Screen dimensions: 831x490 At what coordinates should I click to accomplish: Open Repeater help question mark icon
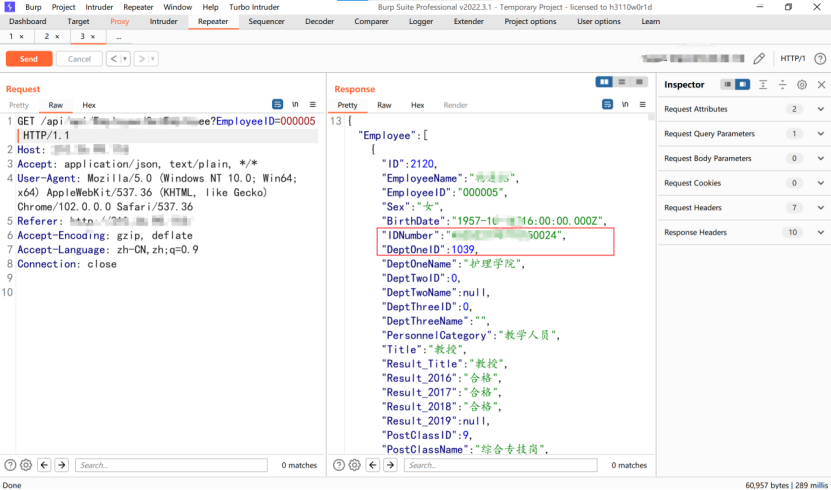820,59
